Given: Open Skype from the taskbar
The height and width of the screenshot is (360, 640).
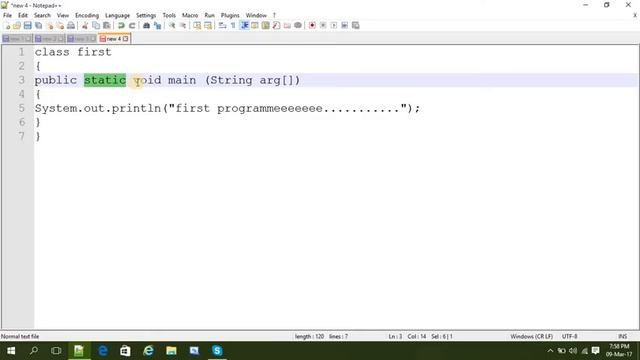Looking at the screenshot, I should [217, 351].
